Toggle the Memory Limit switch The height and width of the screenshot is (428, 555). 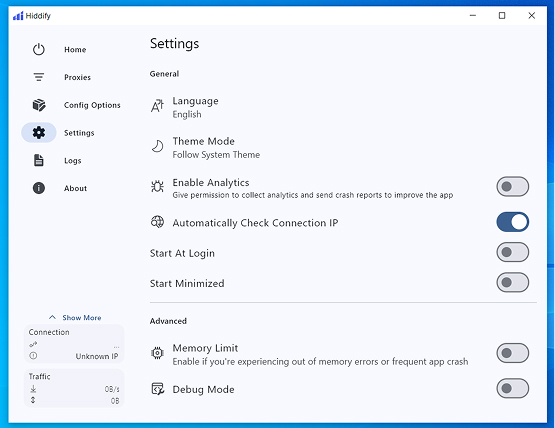pyautogui.click(x=513, y=353)
